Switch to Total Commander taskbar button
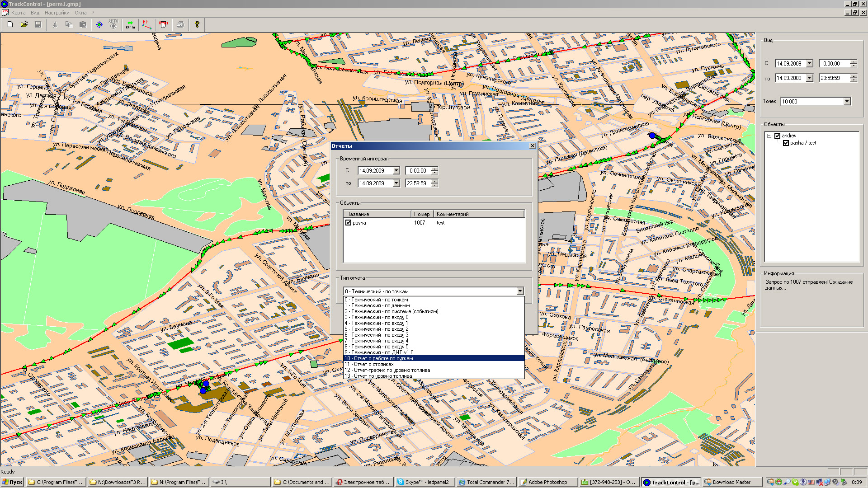Image resolution: width=868 pixels, height=488 pixels. 486,482
